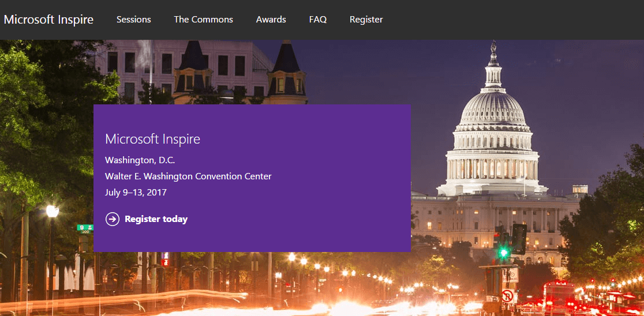Click the July 9–13, 2017 date text
This screenshot has height=316, width=644.
[136, 192]
